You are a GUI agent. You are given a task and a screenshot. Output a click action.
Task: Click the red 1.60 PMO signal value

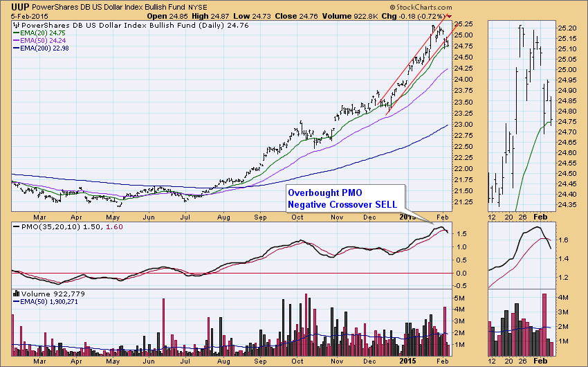coord(114,227)
